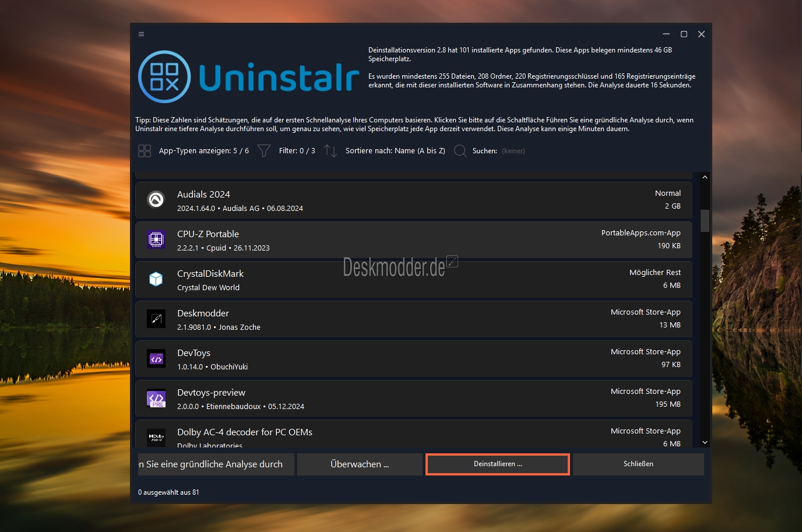
Task: Click the CrystalDiskMark cube icon
Action: click(156, 279)
